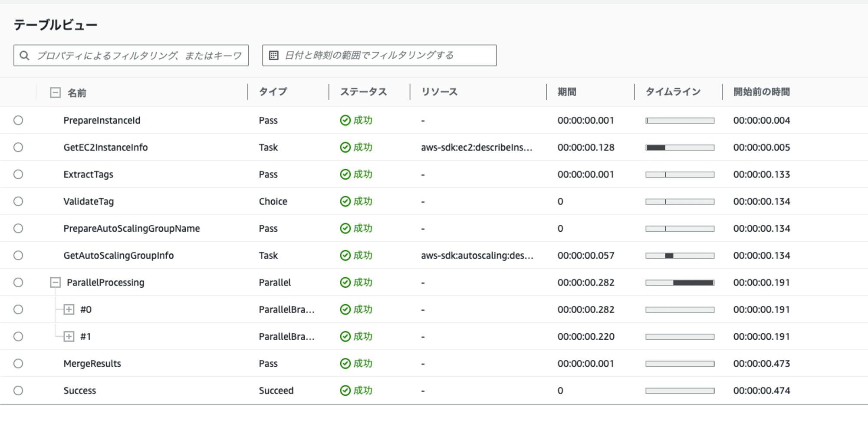Image resolution: width=868 pixels, height=427 pixels.
Task: Click the Choice type cell for ValidateTag
Action: point(273,201)
